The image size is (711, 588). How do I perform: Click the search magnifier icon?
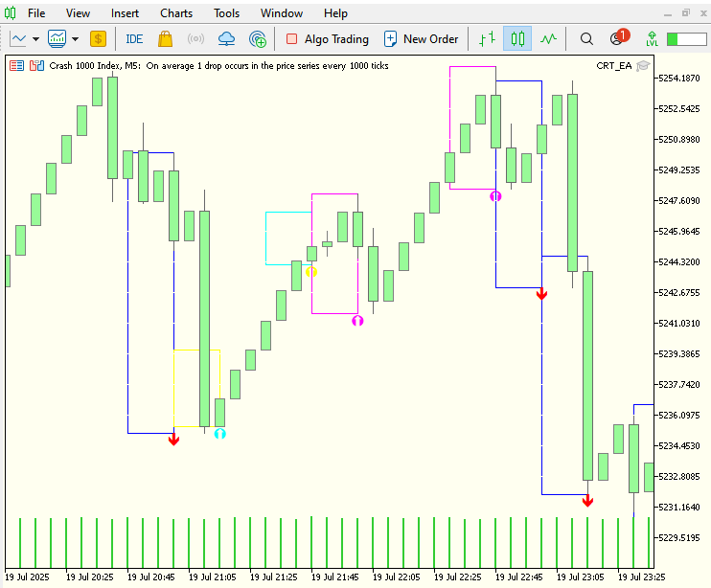(586, 39)
